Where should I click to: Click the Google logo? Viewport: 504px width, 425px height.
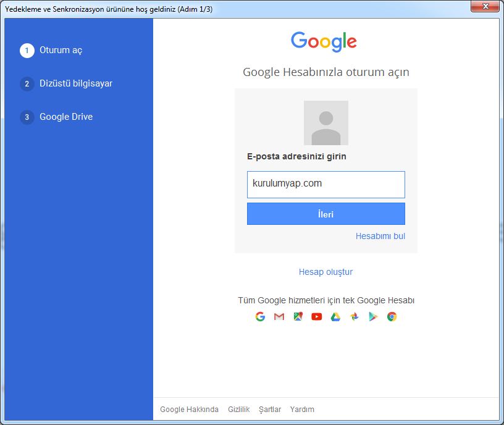point(324,41)
